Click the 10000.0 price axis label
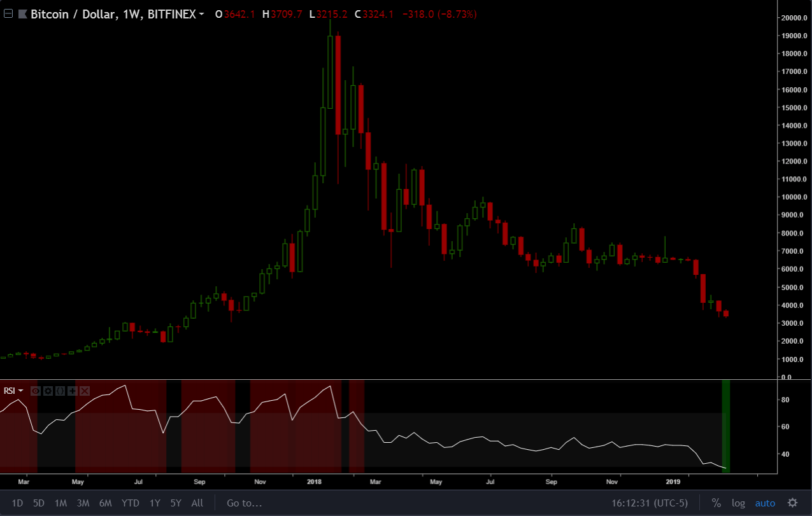812x516 pixels. 795,197
